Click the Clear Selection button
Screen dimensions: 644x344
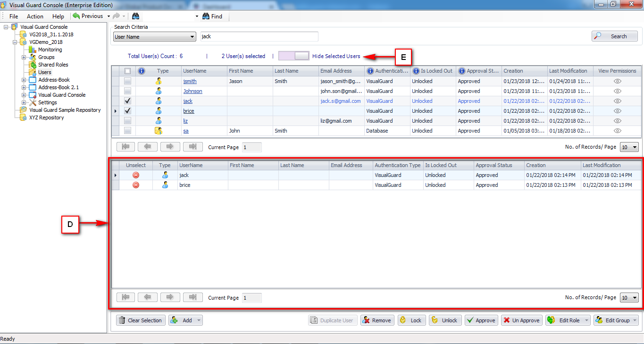pyautogui.click(x=141, y=320)
